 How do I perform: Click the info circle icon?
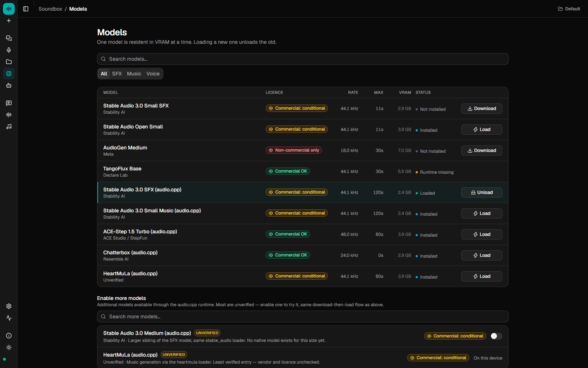pyautogui.click(x=9, y=336)
